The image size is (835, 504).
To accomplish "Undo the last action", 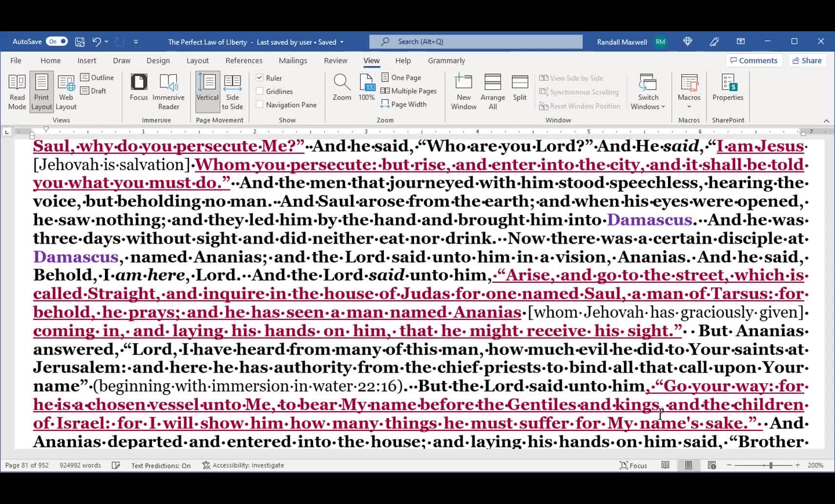I will tap(97, 42).
